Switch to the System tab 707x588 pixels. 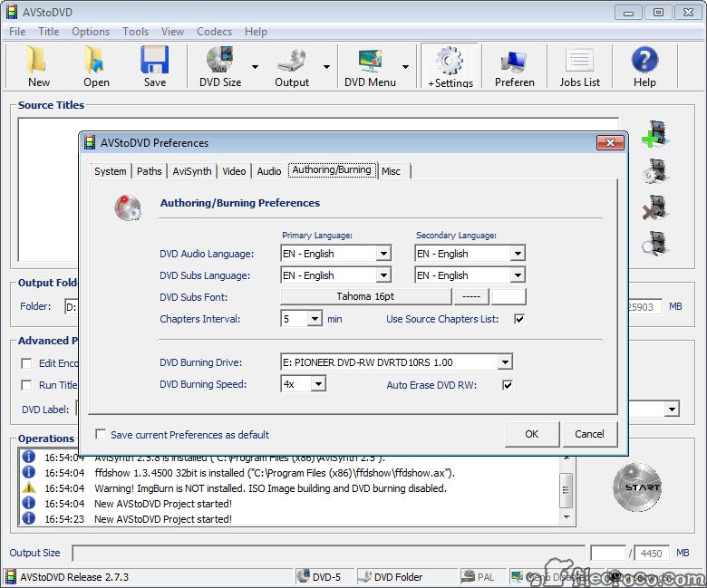111,171
